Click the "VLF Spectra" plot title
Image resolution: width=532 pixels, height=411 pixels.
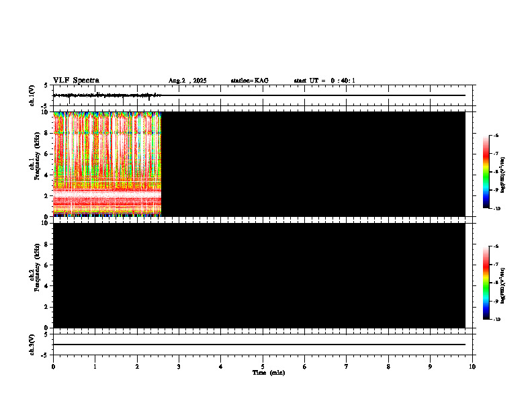coord(76,81)
